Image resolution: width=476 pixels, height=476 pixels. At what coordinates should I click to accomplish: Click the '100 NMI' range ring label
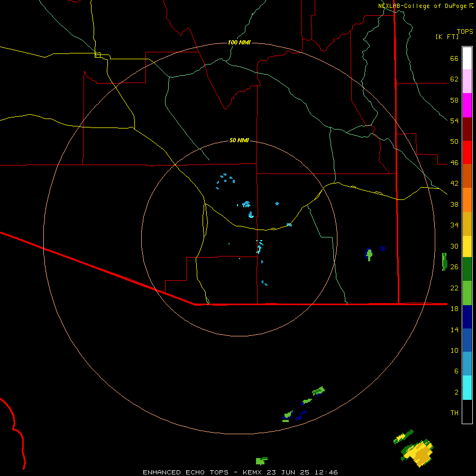[x=239, y=42]
